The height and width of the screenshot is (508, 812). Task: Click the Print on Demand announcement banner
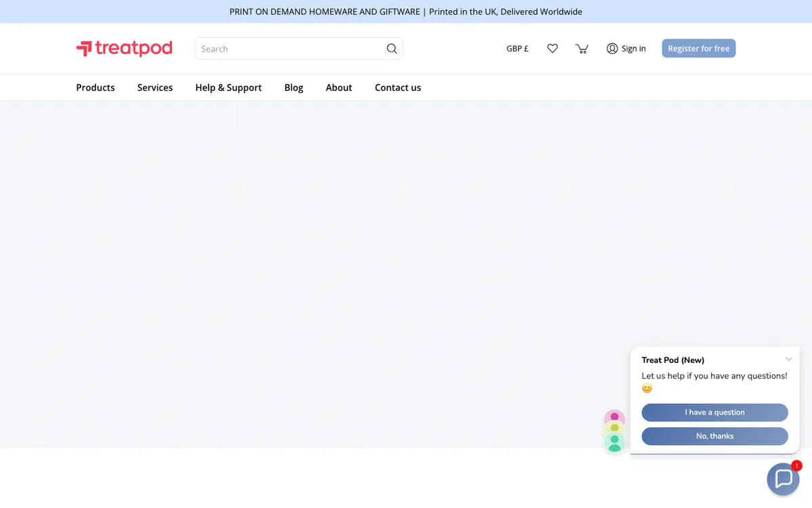[406, 12]
